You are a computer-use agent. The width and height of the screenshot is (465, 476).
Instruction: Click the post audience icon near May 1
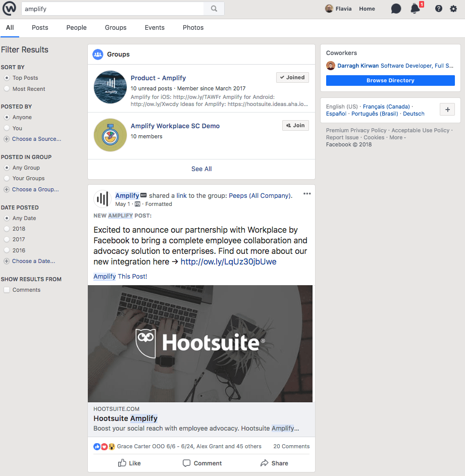(x=138, y=204)
